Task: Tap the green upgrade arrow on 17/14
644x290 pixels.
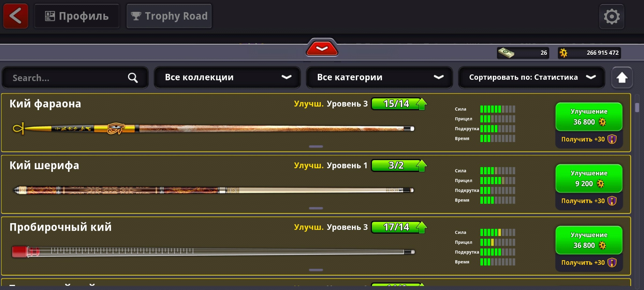Action: pyautogui.click(x=422, y=227)
